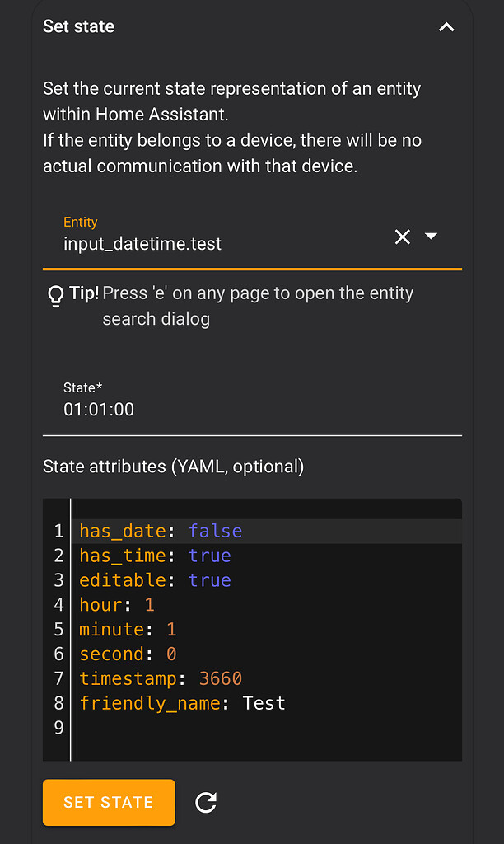This screenshot has height=844, width=504.
Task: Click line number 7 in editor gutter
Action: [x=58, y=678]
